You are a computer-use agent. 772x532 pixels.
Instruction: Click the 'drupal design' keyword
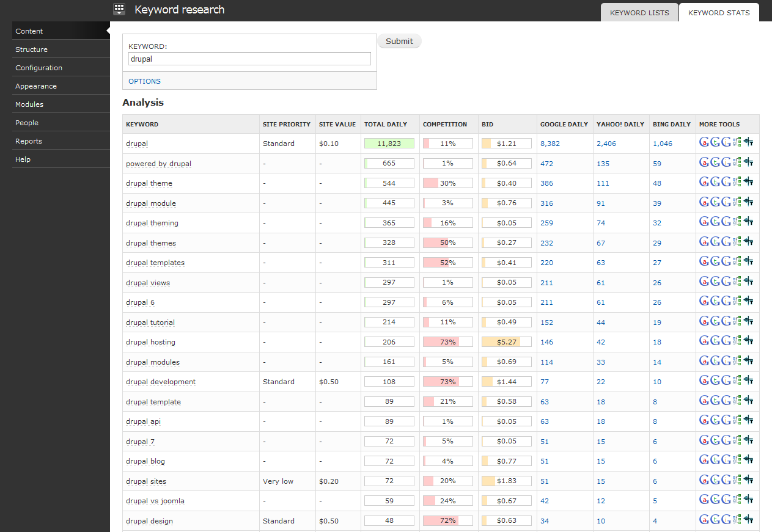(x=150, y=521)
